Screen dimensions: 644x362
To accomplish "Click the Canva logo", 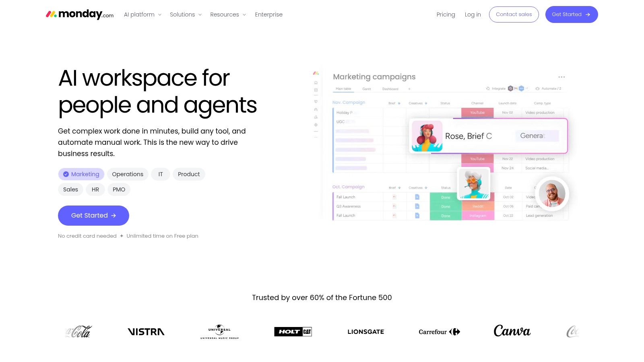I will point(512,331).
